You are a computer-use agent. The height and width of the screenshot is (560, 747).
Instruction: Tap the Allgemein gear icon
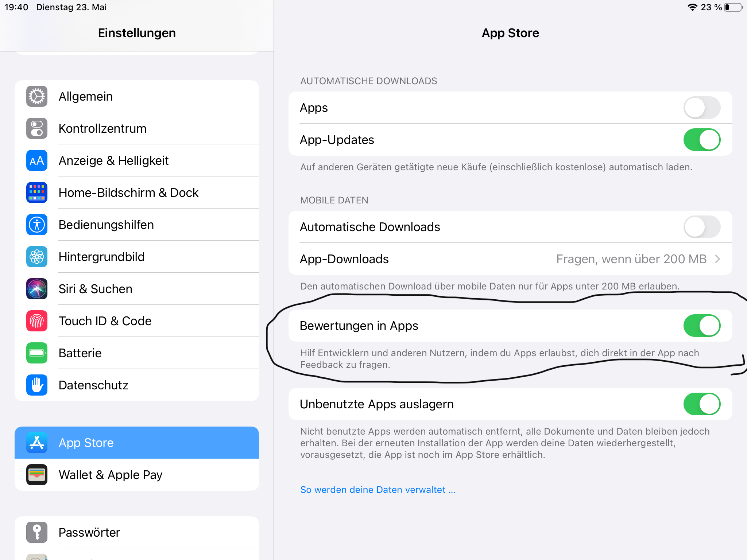(x=37, y=96)
